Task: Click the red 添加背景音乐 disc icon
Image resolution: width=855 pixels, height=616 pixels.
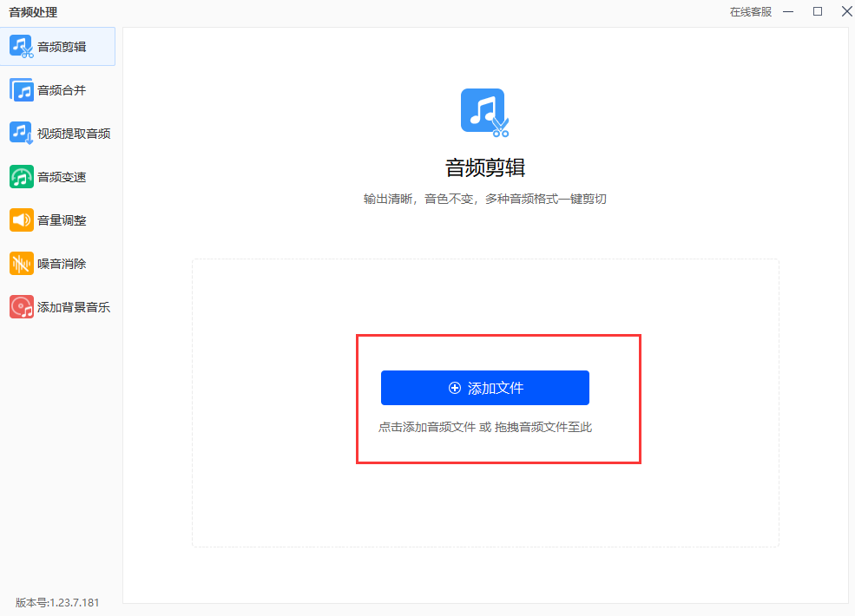Action: (22, 307)
